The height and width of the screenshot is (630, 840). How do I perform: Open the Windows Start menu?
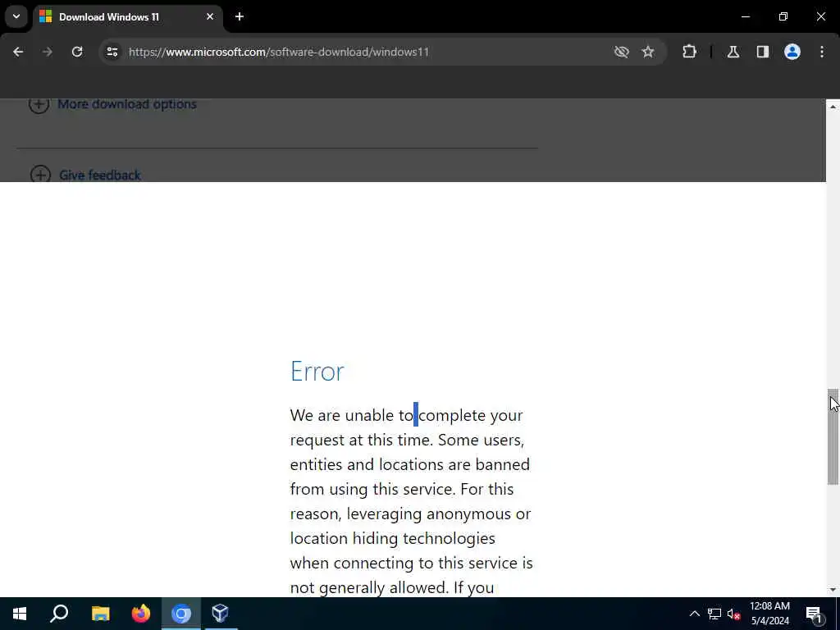point(20,614)
